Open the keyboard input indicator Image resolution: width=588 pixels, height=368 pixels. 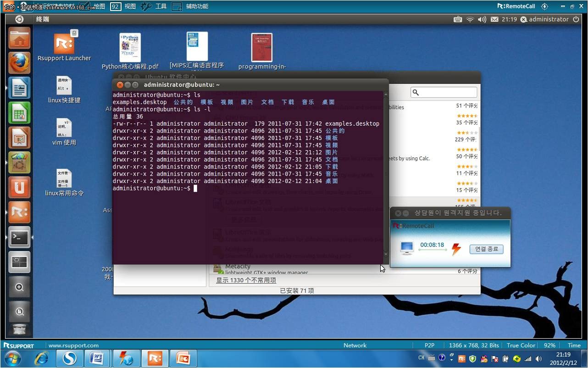click(458, 19)
